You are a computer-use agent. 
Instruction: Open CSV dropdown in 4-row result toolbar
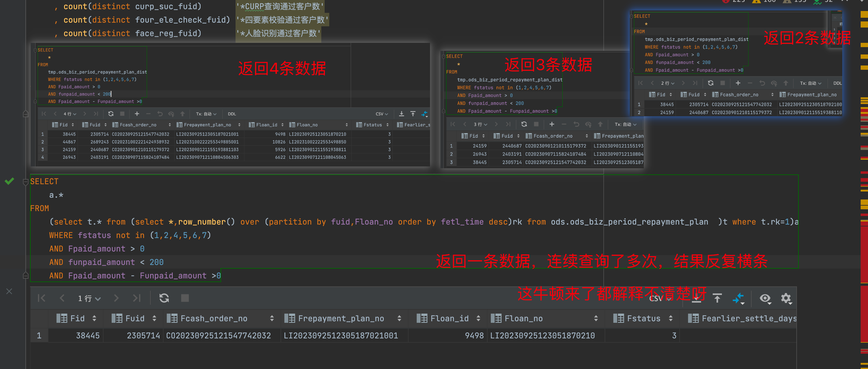pyautogui.click(x=382, y=114)
